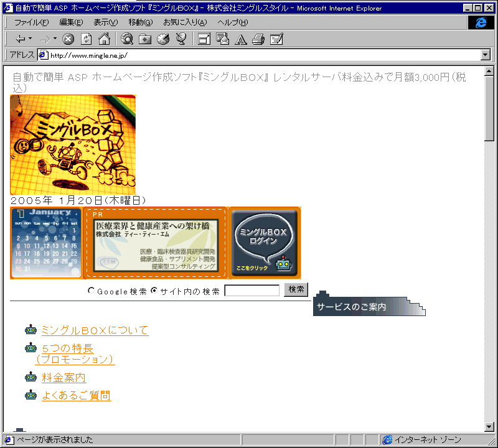The height and width of the screenshot is (448, 498).
Task: Open the ファイル(F) menu
Action: 32,22
